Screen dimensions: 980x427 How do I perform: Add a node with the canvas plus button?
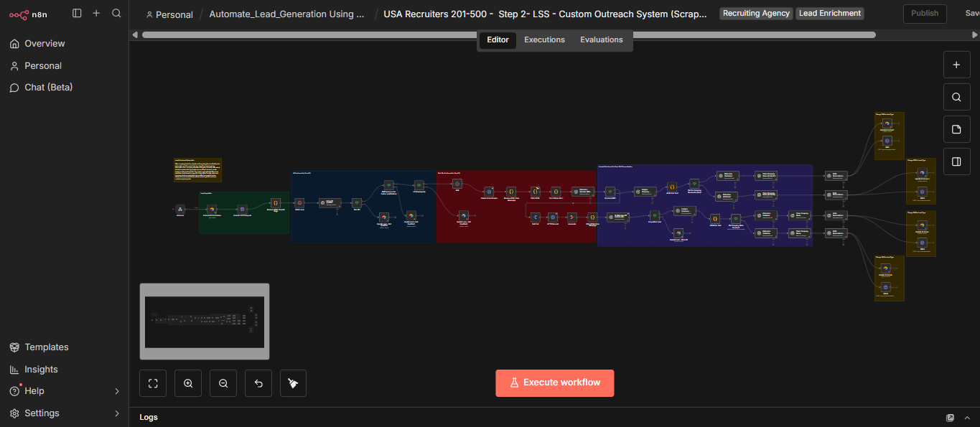coord(956,65)
